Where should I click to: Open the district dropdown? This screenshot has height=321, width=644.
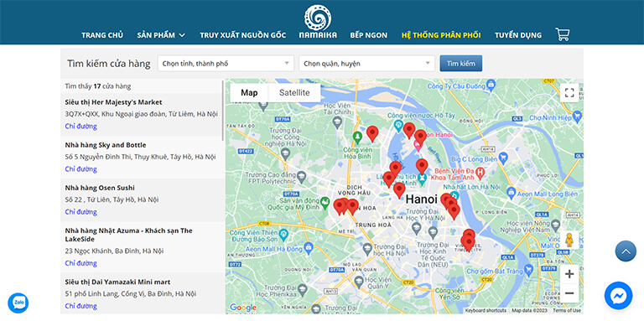[366, 64]
